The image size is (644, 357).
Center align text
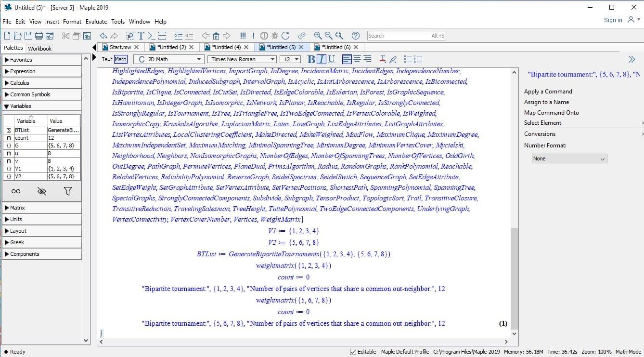pyautogui.click(x=357, y=59)
